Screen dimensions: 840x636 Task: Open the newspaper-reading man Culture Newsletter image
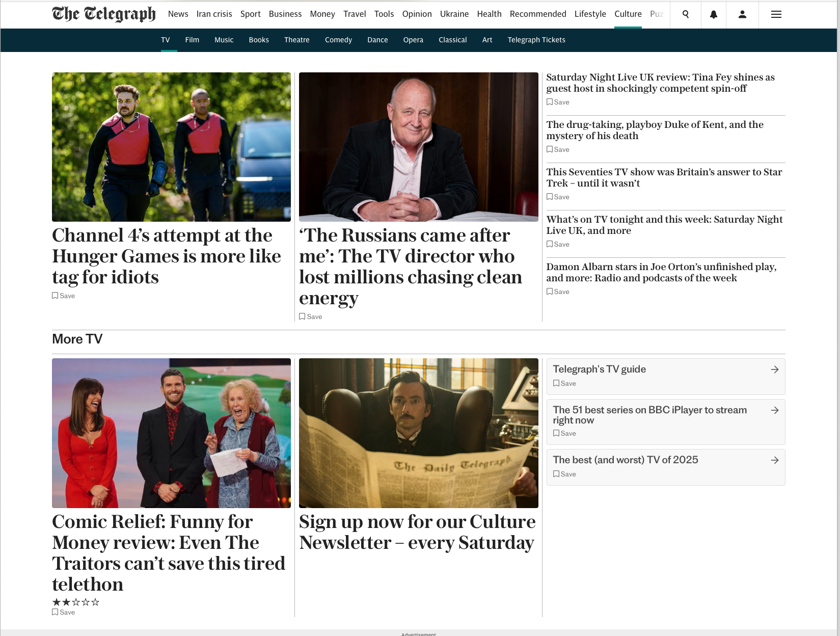click(419, 433)
